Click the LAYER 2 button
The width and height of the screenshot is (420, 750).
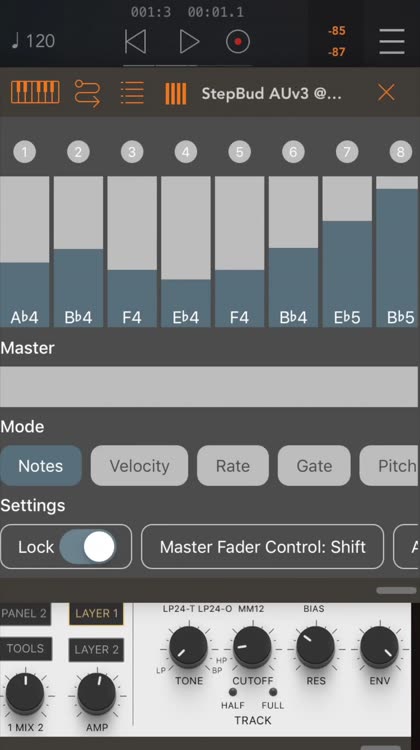(x=96, y=650)
